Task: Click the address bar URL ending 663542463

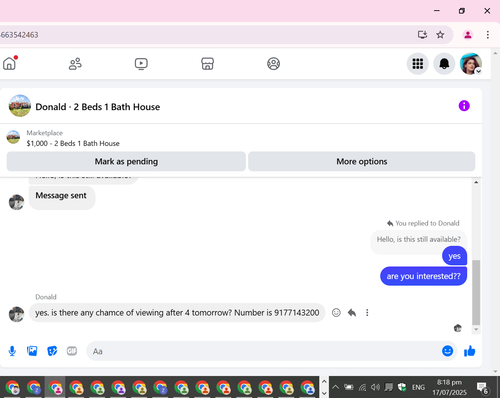Action: (x=19, y=35)
